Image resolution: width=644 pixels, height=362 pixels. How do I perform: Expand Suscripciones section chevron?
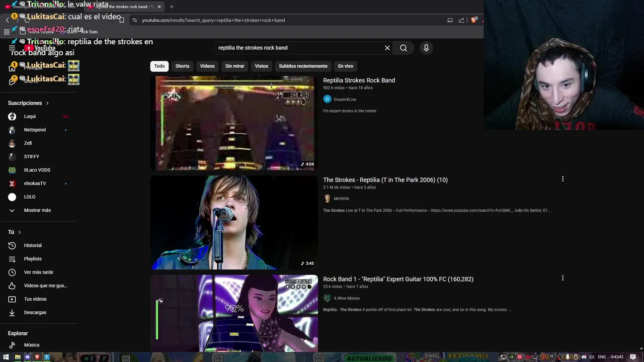tap(47, 103)
